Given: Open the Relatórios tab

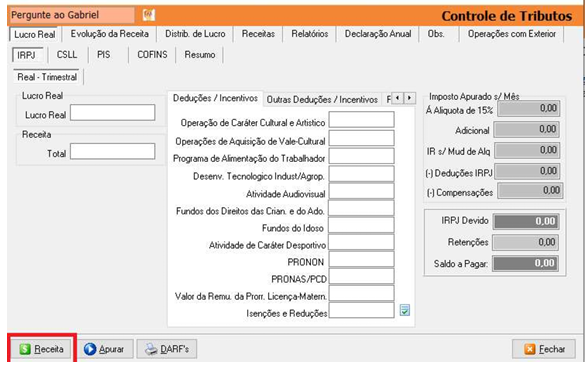Looking at the screenshot, I should (310, 34).
